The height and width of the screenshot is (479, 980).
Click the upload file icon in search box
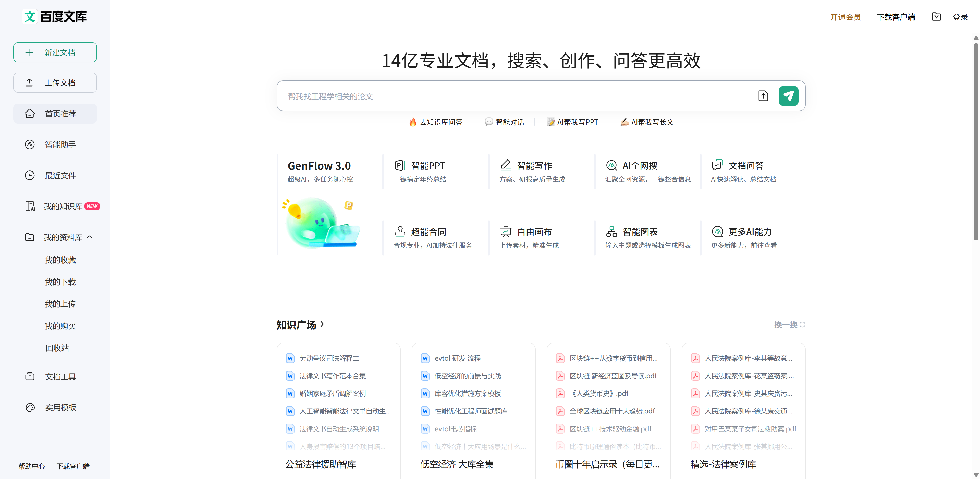pos(763,96)
